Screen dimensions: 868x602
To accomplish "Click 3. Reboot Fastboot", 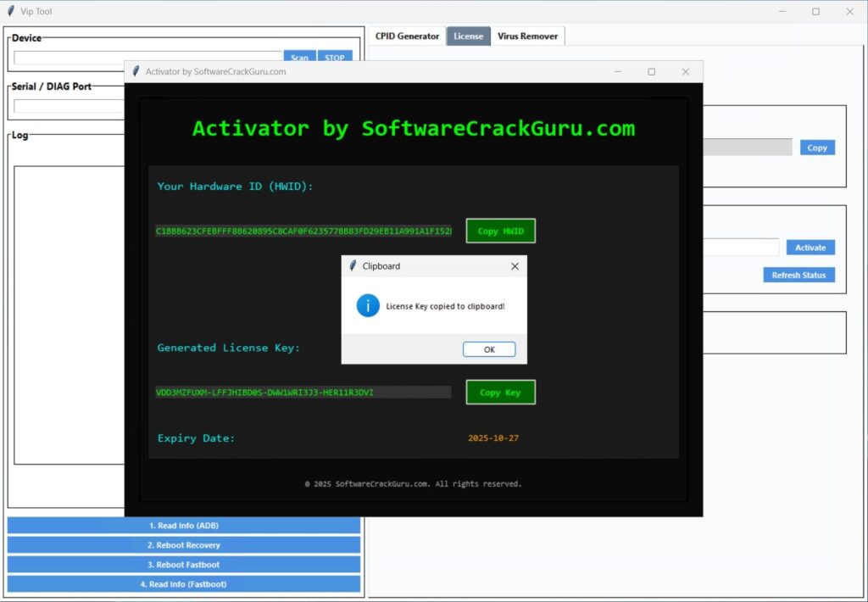I will click(184, 565).
